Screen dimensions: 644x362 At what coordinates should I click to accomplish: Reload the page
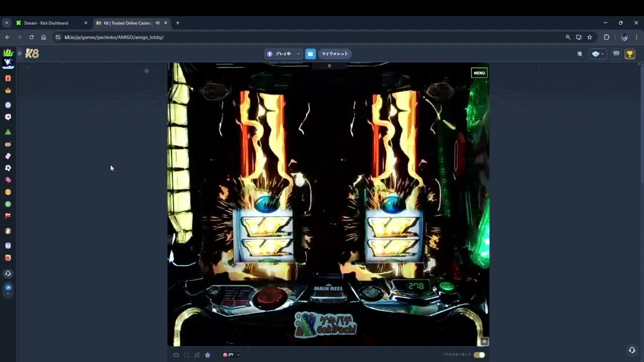(x=31, y=37)
